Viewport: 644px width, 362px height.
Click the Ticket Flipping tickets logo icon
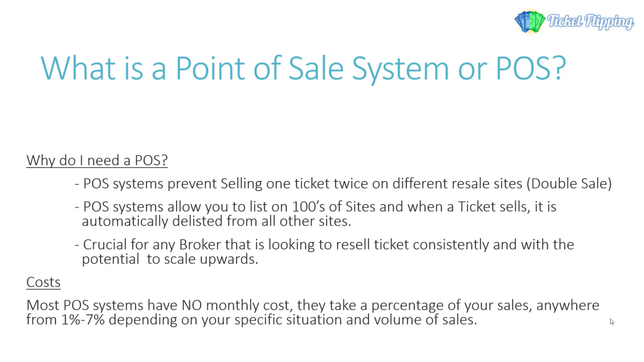click(x=529, y=21)
